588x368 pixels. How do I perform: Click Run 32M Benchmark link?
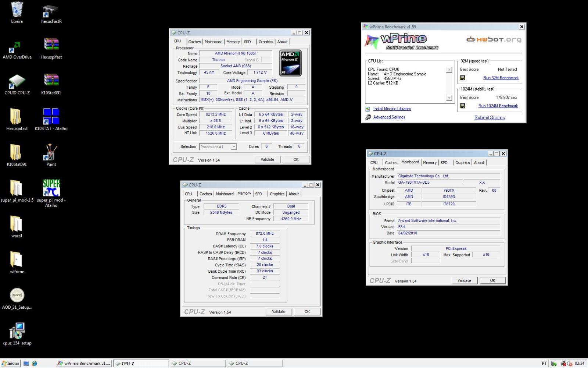(x=501, y=78)
